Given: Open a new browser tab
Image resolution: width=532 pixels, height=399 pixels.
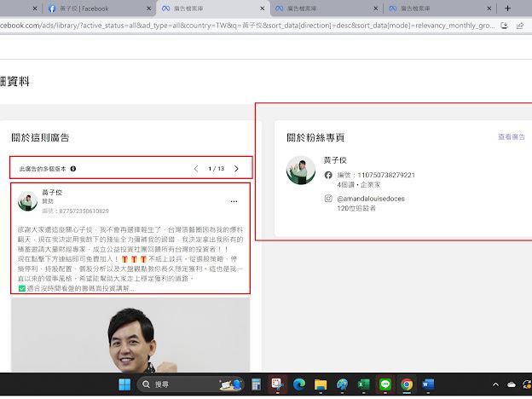Looking at the screenshot, I should (x=508, y=8).
